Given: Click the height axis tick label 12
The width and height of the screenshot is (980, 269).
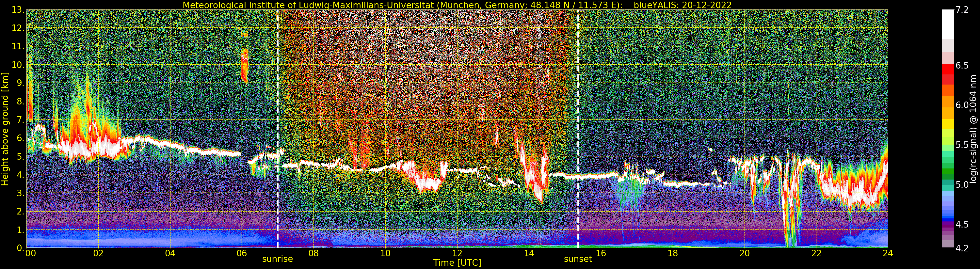Looking at the screenshot, I should (x=18, y=28).
